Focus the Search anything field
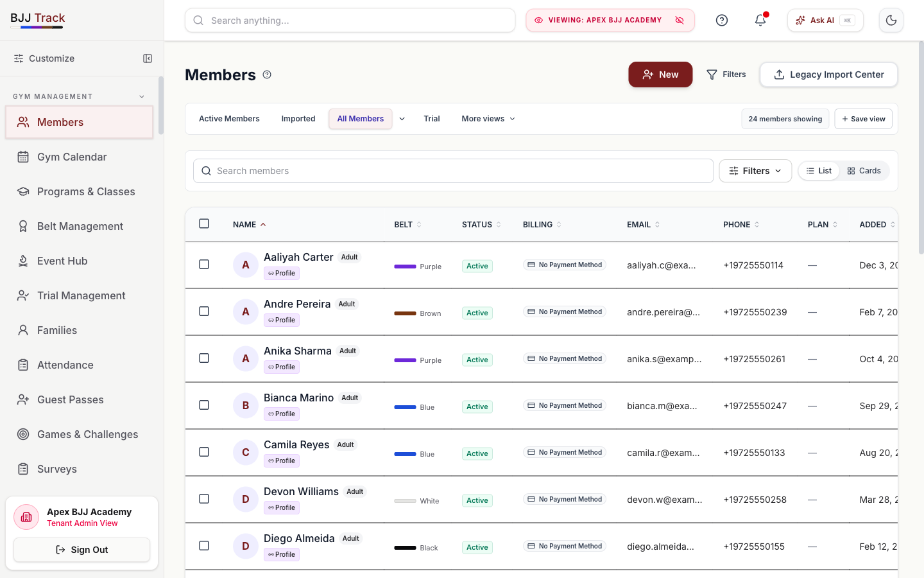Viewport: 924px width, 578px height. click(350, 21)
